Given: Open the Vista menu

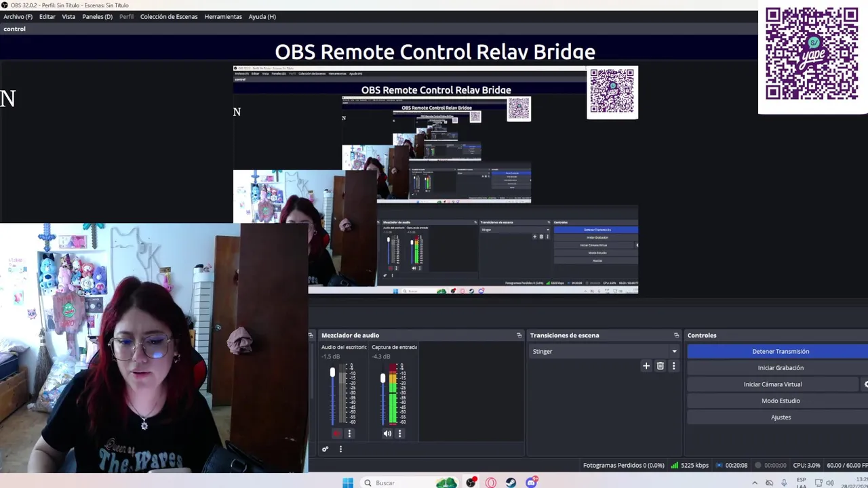Looking at the screenshot, I should 68,16.
